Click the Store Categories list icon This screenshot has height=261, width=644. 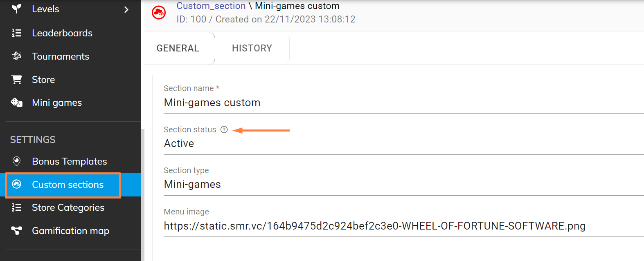click(16, 207)
